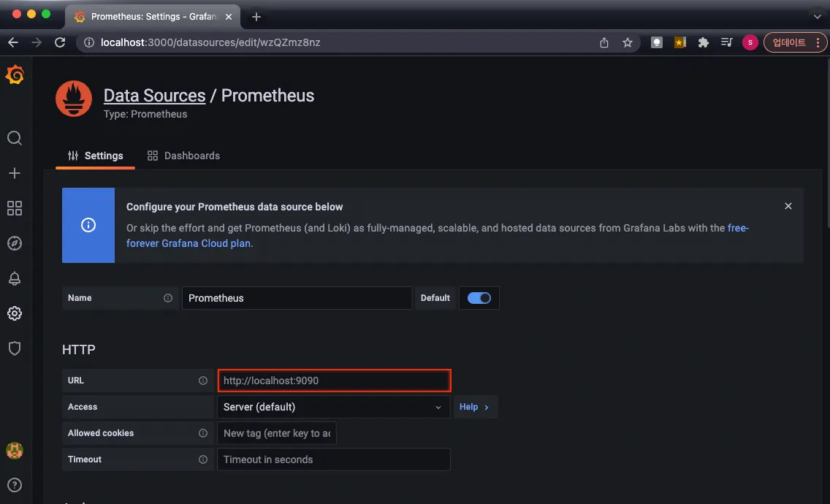Click the Grafana logo home icon
This screenshot has height=504, width=830.
[15, 75]
